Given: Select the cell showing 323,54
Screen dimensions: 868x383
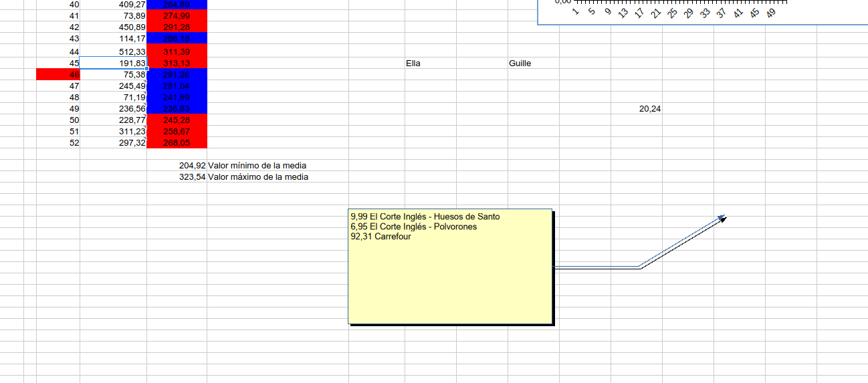Looking at the screenshot, I should pyautogui.click(x=177, y=177).
